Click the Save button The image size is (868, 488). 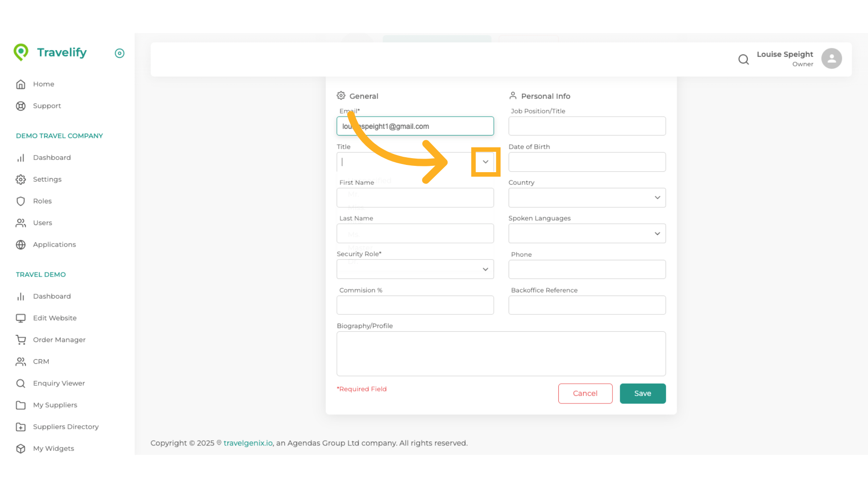[642, 393]
